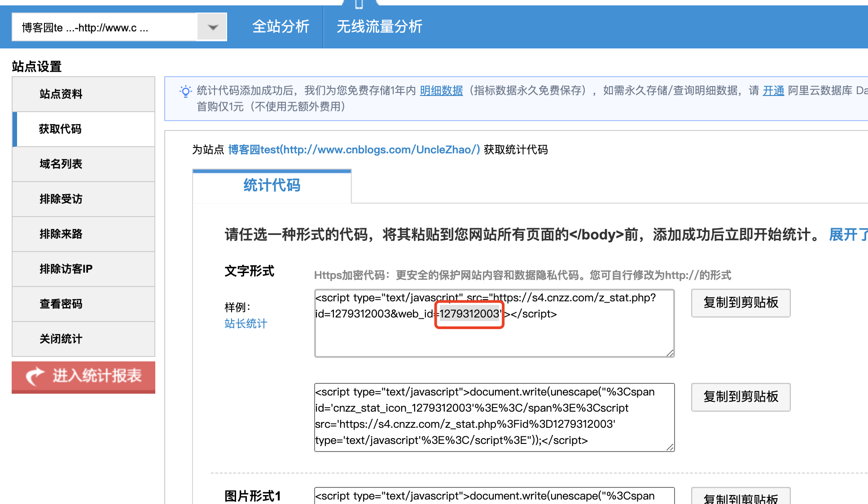The image size is (868, 504).
Task: Open 排除访客IP settings
Action: tap(83, 269)
